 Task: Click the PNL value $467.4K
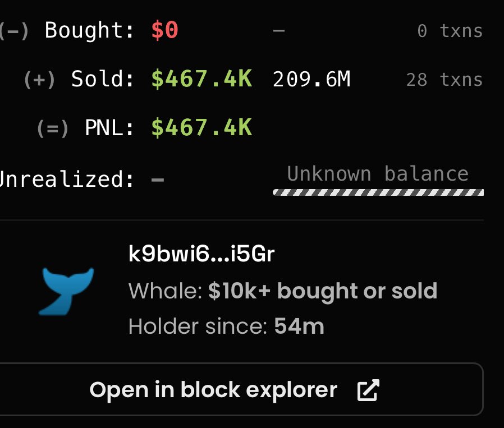point(201,127)
